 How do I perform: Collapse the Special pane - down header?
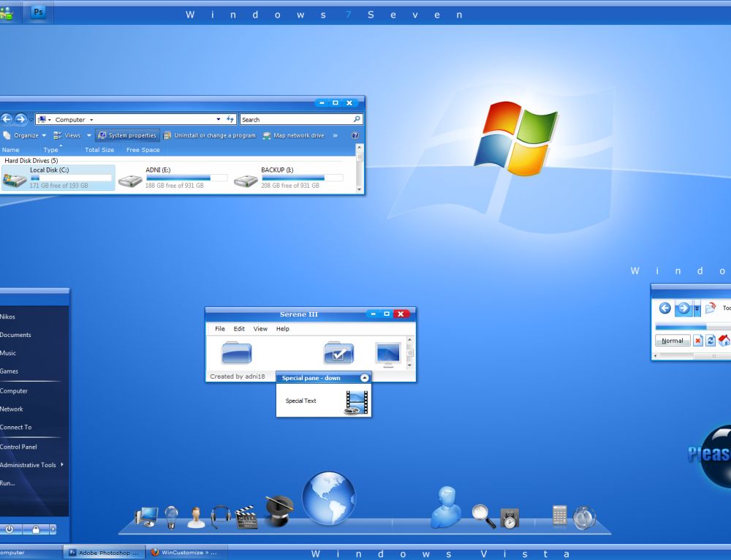pos(365,378)
